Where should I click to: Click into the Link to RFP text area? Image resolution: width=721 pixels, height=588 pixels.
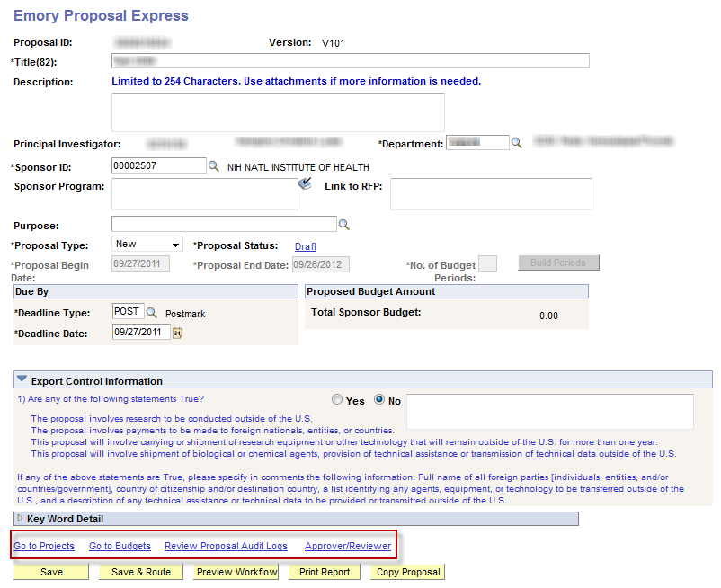coord(491,194)
